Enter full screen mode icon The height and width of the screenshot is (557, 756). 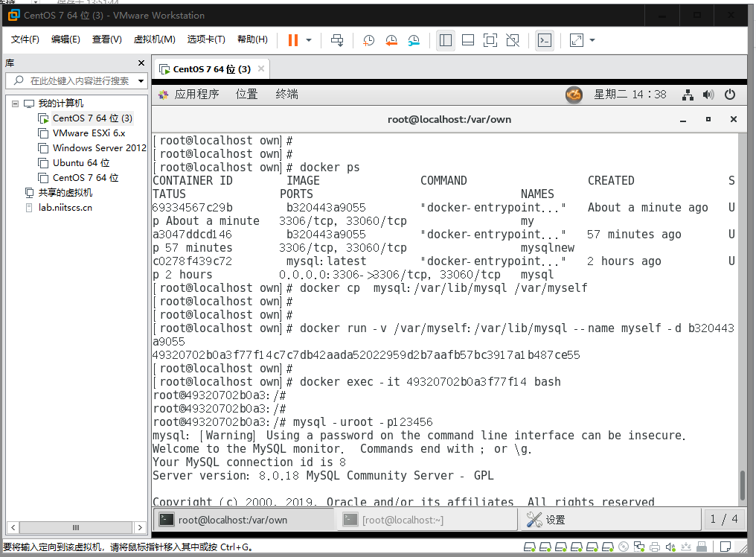(490, 40)
